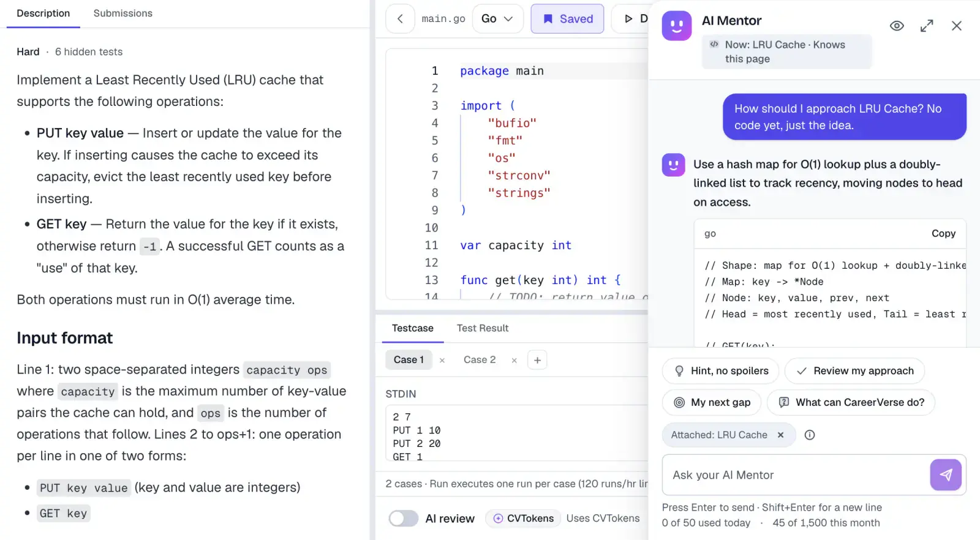Image resolution: width=980 pixels, height=540 pixels.
Task: Switch to the Submissions tab
Action: [123, 13]
